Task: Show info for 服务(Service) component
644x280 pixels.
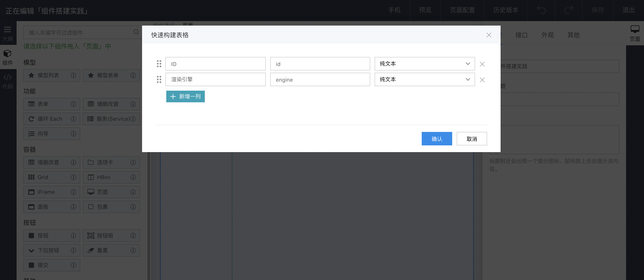Action: (133, 119)
